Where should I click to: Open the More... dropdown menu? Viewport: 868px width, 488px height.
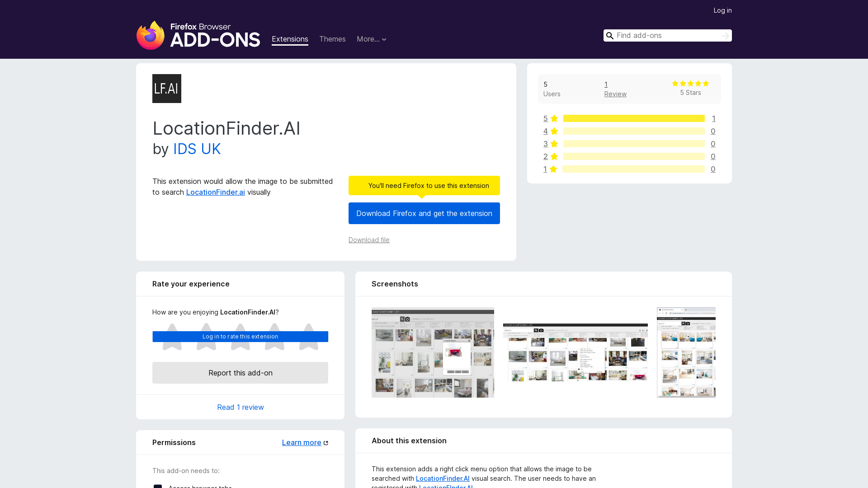click(372, 39)
